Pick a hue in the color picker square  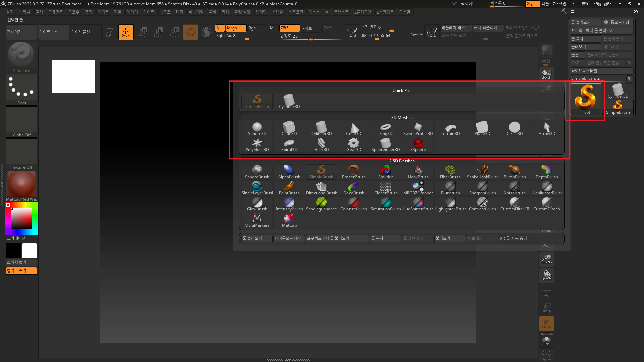[x=21, y=218]
